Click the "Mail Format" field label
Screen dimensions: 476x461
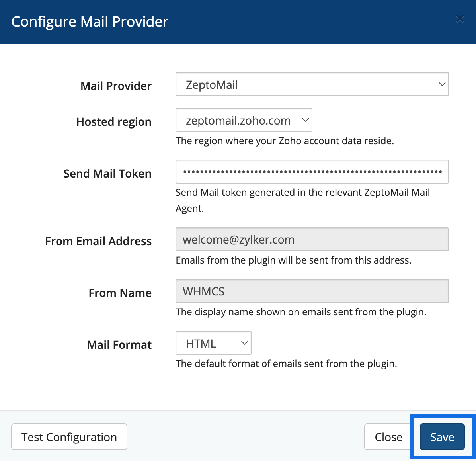(119, 345)
